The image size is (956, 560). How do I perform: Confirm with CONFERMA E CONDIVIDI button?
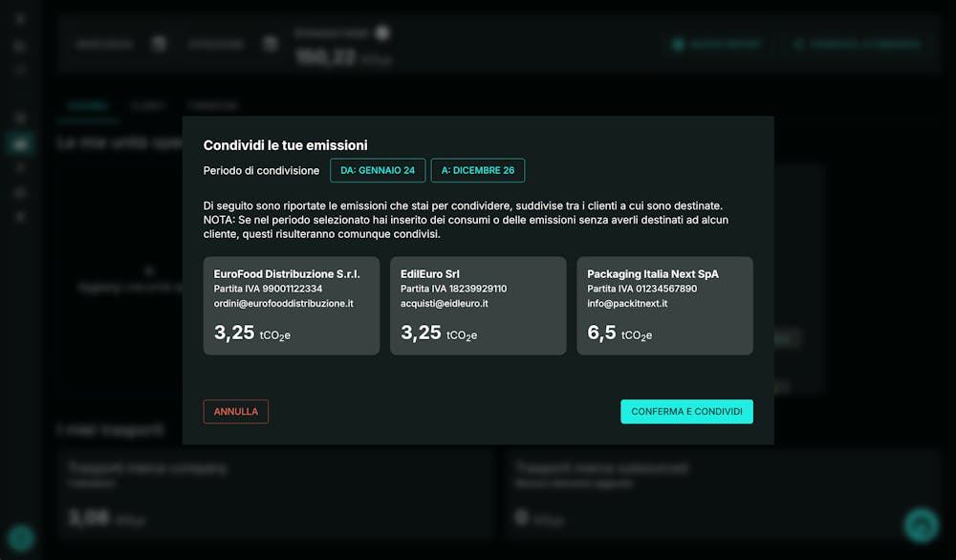coord(686,411)
